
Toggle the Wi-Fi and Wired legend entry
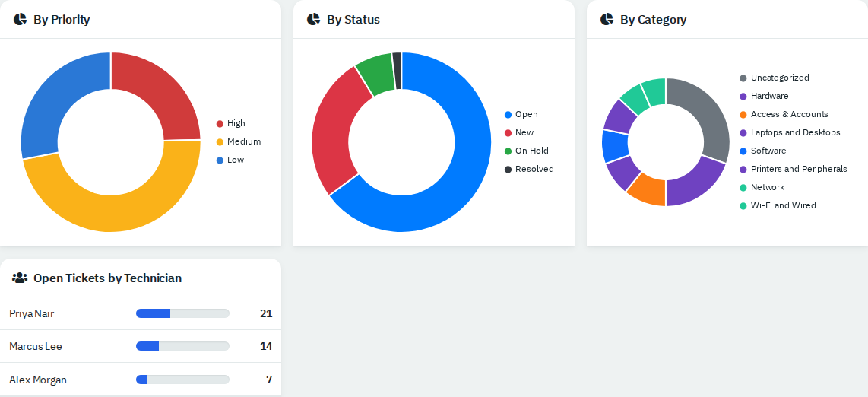tap(778, 205)
